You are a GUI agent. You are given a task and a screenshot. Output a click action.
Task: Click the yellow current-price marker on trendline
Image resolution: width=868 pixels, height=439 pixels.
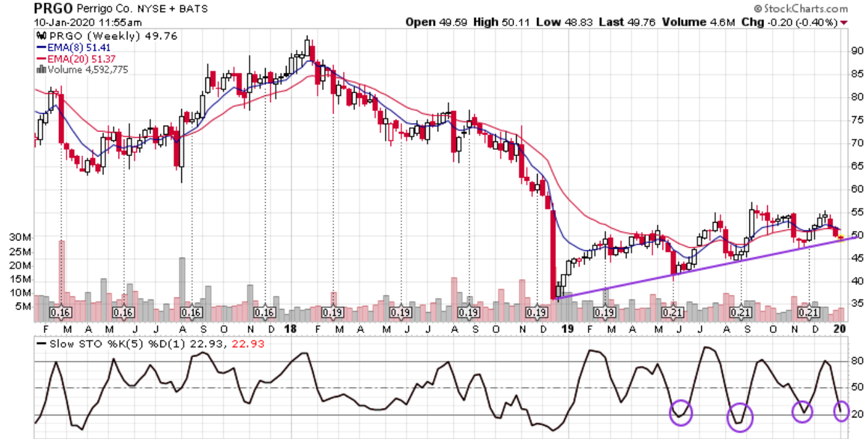[841, 238]
